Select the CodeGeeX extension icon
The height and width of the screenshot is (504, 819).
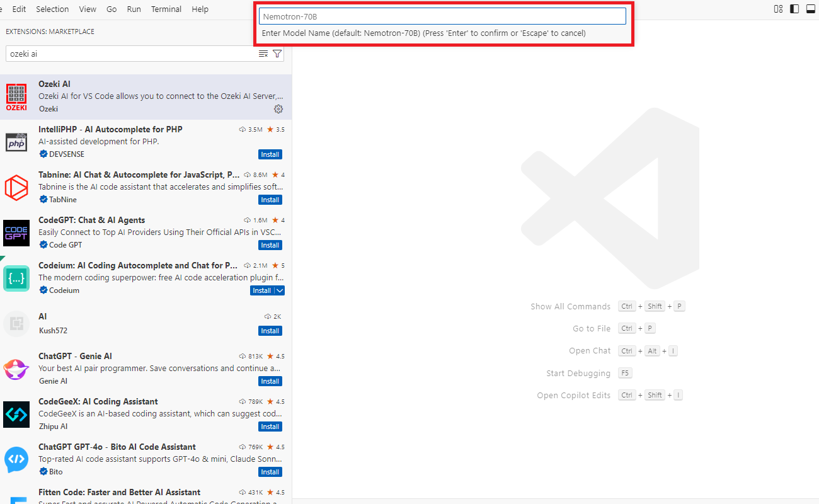(x=16, y=415)
